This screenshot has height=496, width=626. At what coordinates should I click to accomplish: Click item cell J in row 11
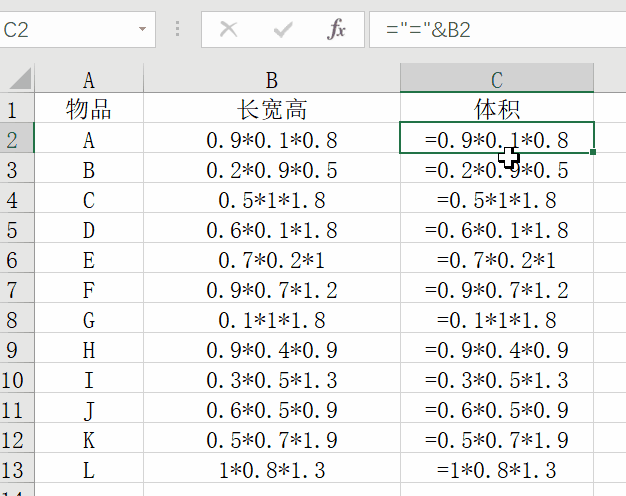(89, 407)
